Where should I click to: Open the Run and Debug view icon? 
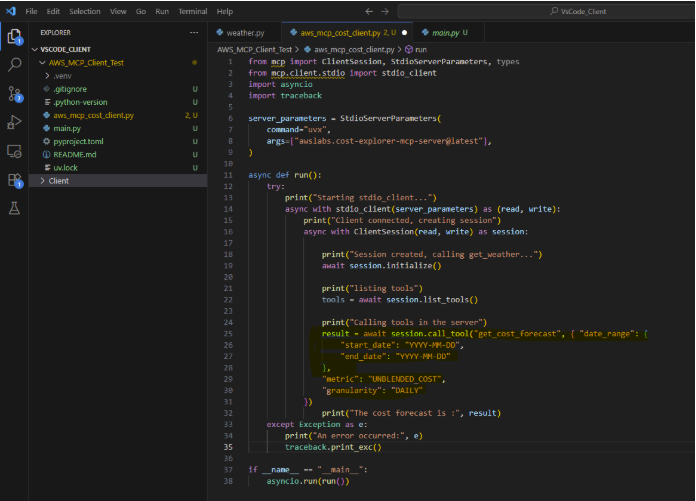[14, 122]
